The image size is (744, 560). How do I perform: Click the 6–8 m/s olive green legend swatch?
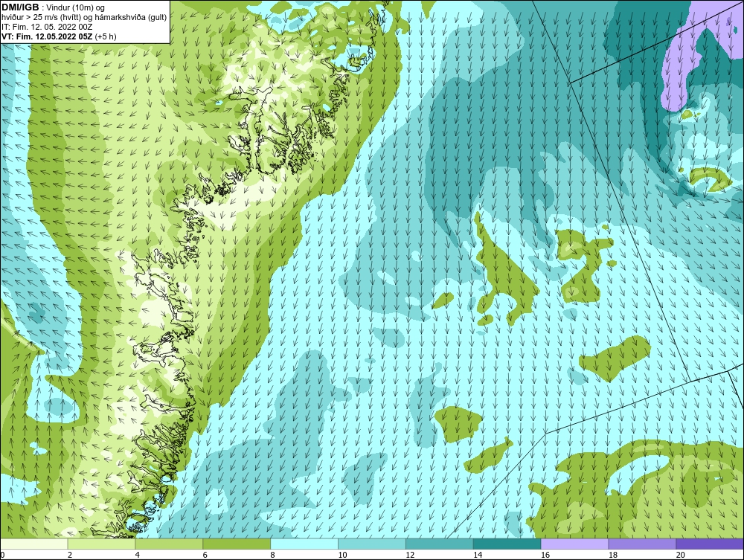pyautogui.click(x=237, y=544)
